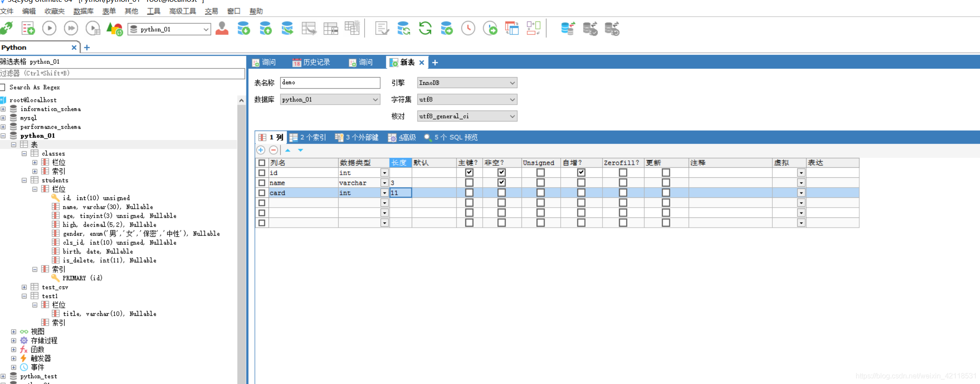Click the remove row minus icon
Viewport: 980px width, 384px height.
click(274, 150)
